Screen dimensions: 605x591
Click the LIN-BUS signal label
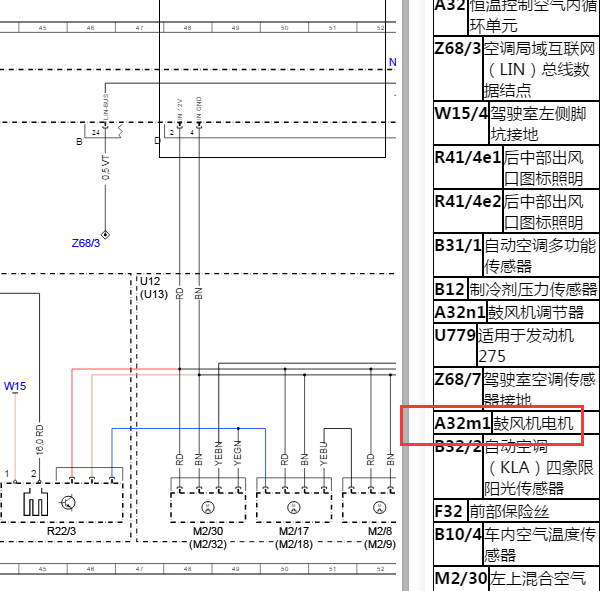coord(106,107)
